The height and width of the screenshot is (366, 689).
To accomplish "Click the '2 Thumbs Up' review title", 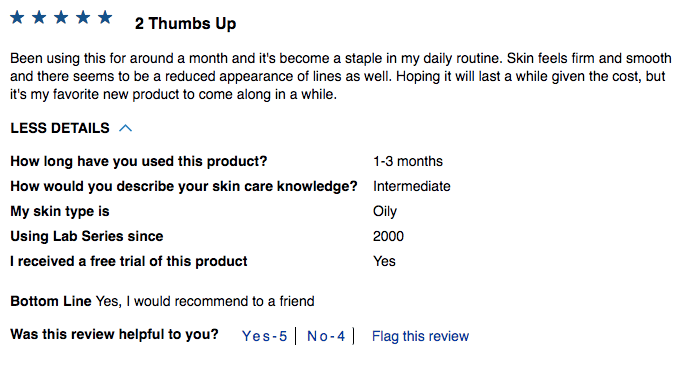I will [185, 24].
